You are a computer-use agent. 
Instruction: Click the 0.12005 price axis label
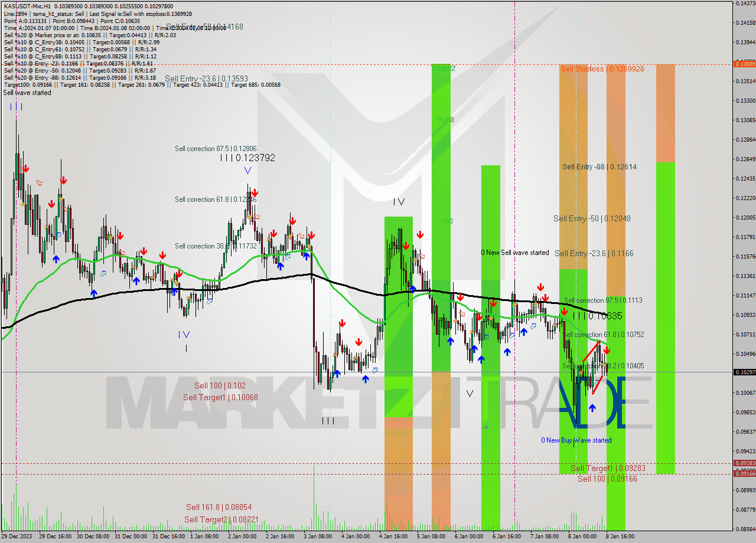click(745, 217)
